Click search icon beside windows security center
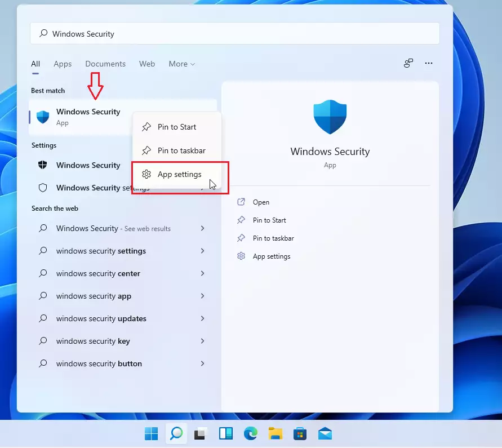Image resolution: width=502 pixels, height=448 pixels. [43, 273]
